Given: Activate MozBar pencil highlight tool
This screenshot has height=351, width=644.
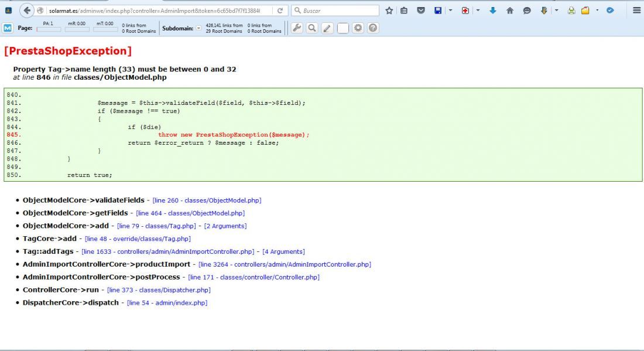Looking at the screenshot, I should [x=327, y=28].
